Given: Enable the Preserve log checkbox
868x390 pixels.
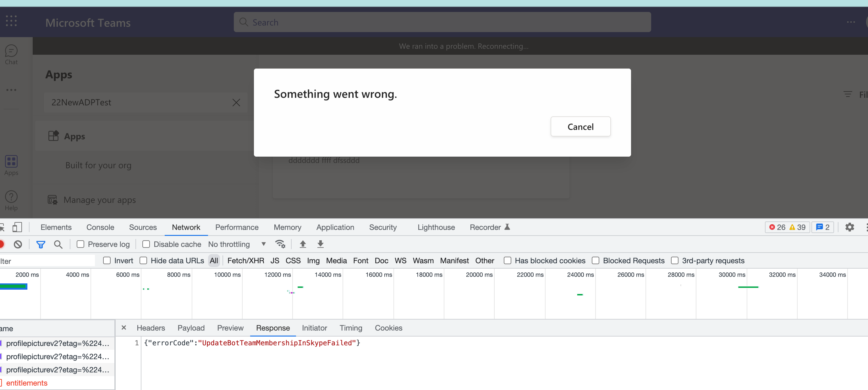Looking at the screenshot, I should tap(80, 244).
